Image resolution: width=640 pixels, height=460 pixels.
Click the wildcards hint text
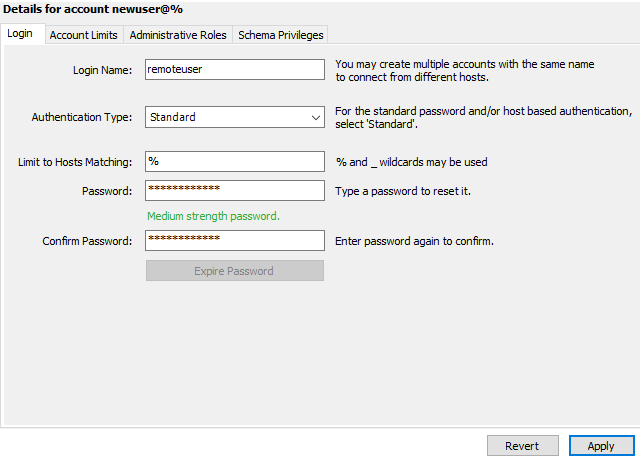(x=412, y=162)
